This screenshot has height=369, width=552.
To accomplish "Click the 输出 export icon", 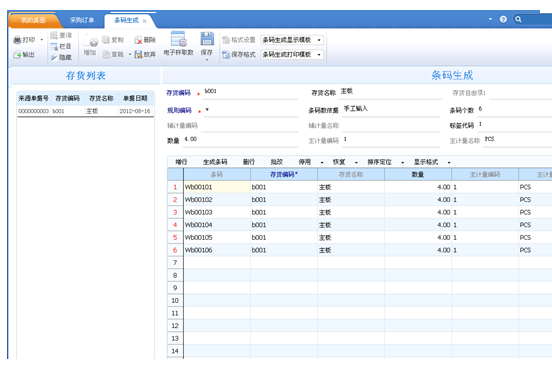I will tap(17, 55).
